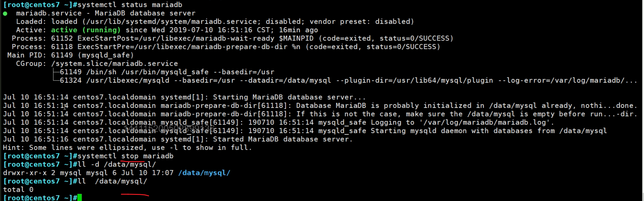This screenshot has width=644, height=201.
Task: Click the "total 0" output line
Action: point(18,190)
